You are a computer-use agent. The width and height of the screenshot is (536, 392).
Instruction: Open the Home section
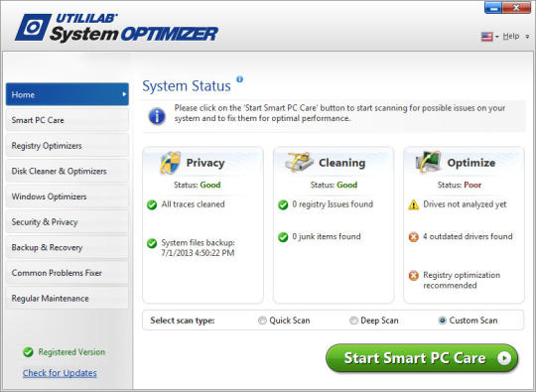(x=67, y=94)
